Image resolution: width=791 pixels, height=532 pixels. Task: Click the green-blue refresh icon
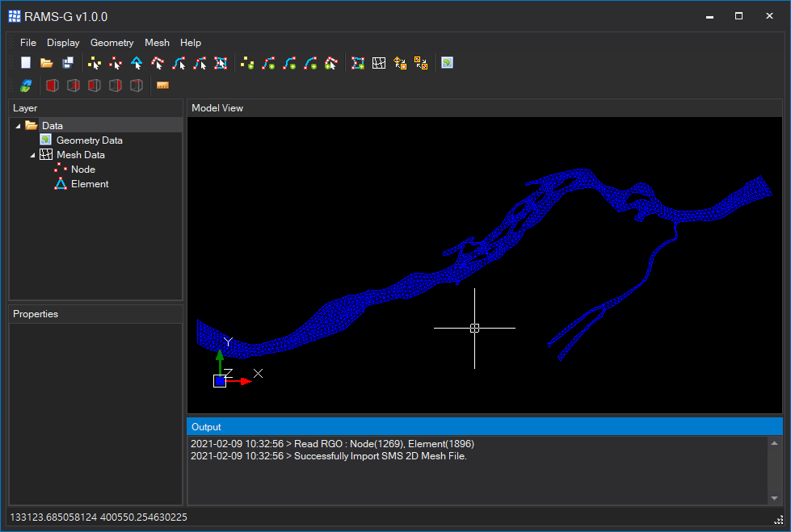(x=26, y=86)
